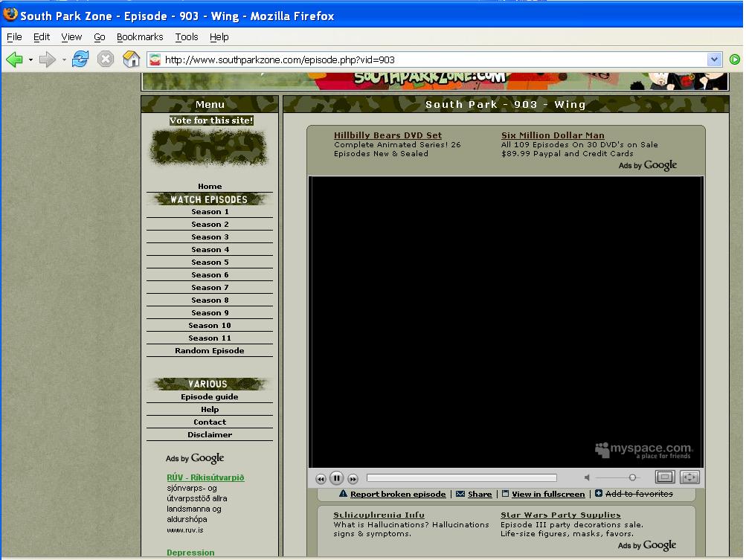Open the Go menu
Image resolution: width=746 pixels, height=560 pixels.
coord(99,36)
